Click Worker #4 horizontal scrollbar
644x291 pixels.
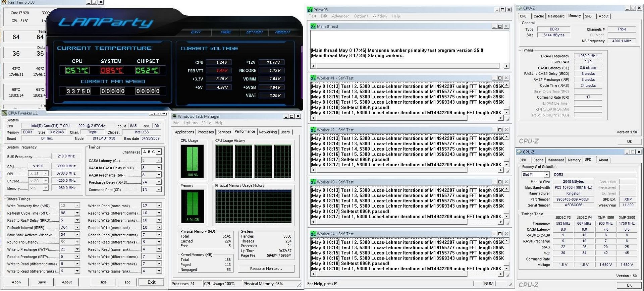tap(408, 274)
